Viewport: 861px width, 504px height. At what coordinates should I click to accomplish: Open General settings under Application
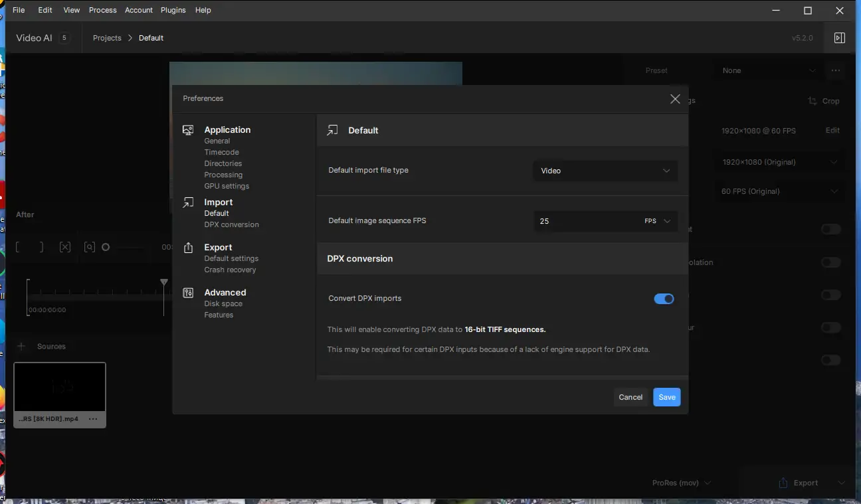coord(217,141)
